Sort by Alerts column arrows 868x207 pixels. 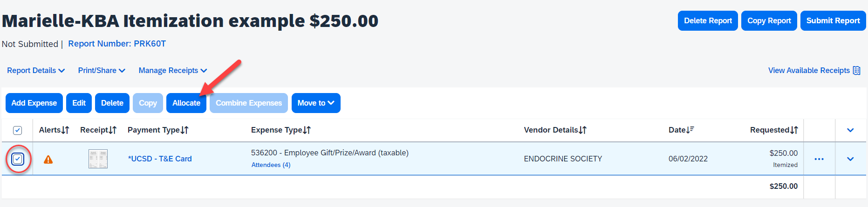coord(65,130)
